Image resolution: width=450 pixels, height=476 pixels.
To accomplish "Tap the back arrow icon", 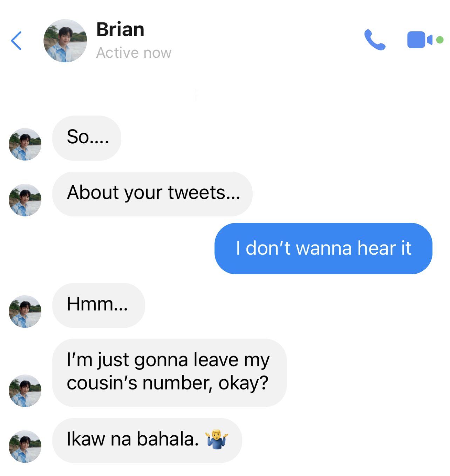I will (16, 41).
